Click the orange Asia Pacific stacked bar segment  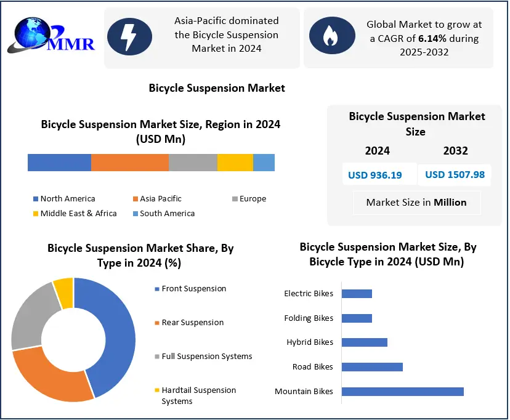coord(129,163)
